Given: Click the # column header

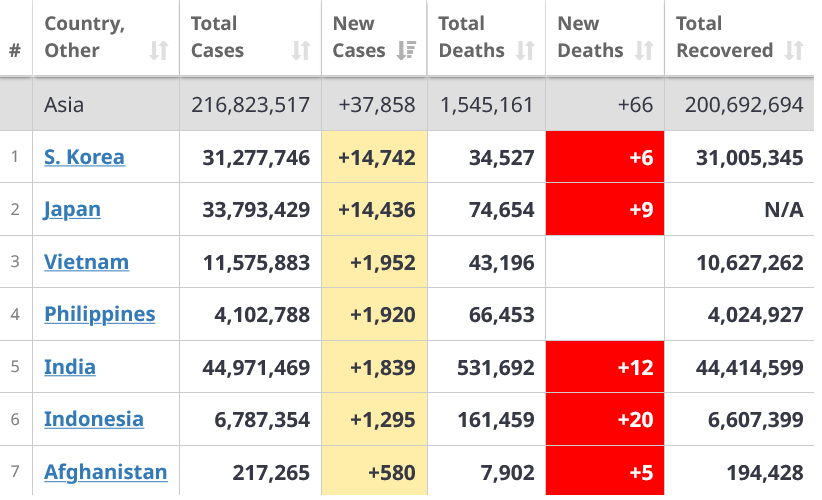Looking at the screenshot, I should [x=15, y=50].
